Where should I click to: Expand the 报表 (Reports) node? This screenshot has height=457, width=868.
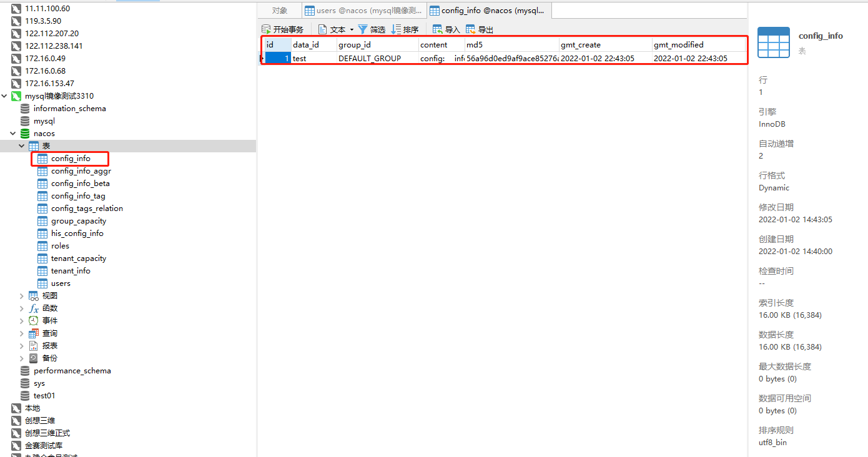(x=22, y=346)
